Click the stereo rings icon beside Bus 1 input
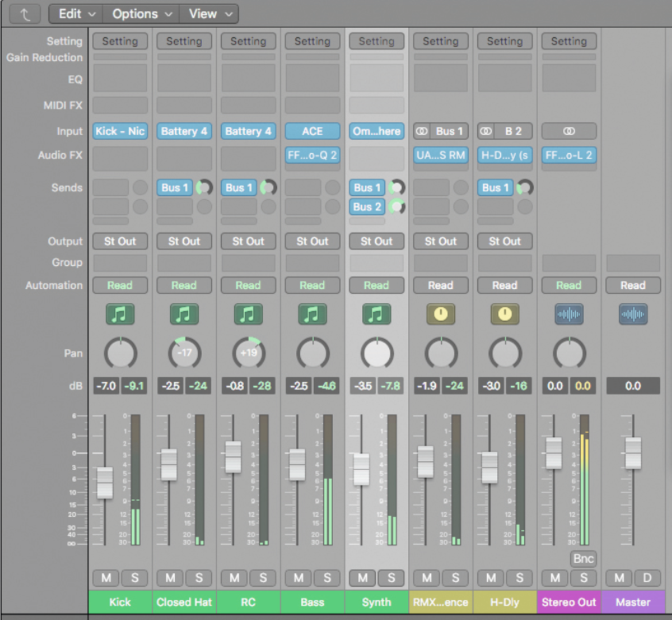This screenshot has height=620, width=672. point(422,131)
